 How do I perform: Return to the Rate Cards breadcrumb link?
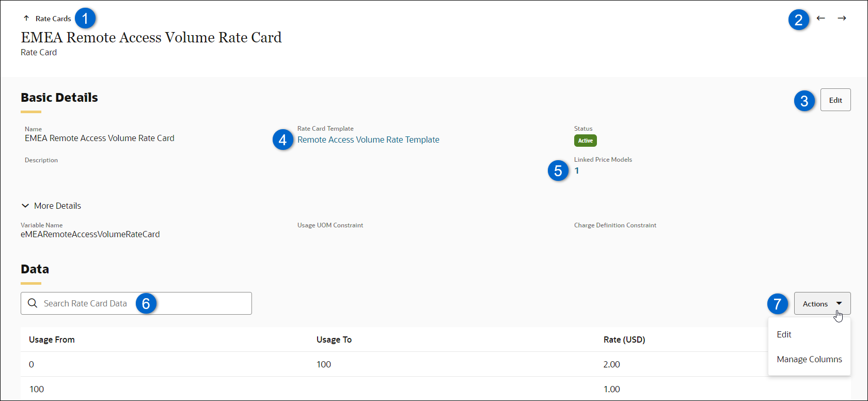53,19
